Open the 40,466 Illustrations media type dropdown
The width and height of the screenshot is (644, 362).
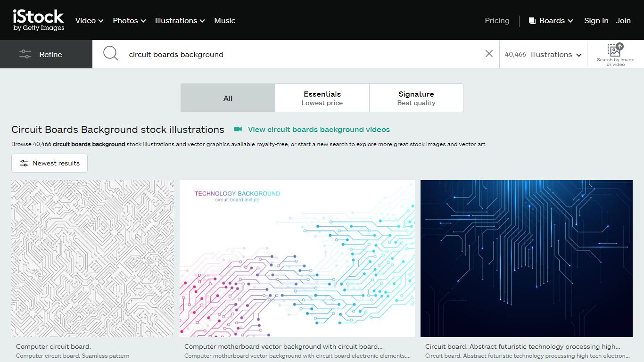pos(543,54)
